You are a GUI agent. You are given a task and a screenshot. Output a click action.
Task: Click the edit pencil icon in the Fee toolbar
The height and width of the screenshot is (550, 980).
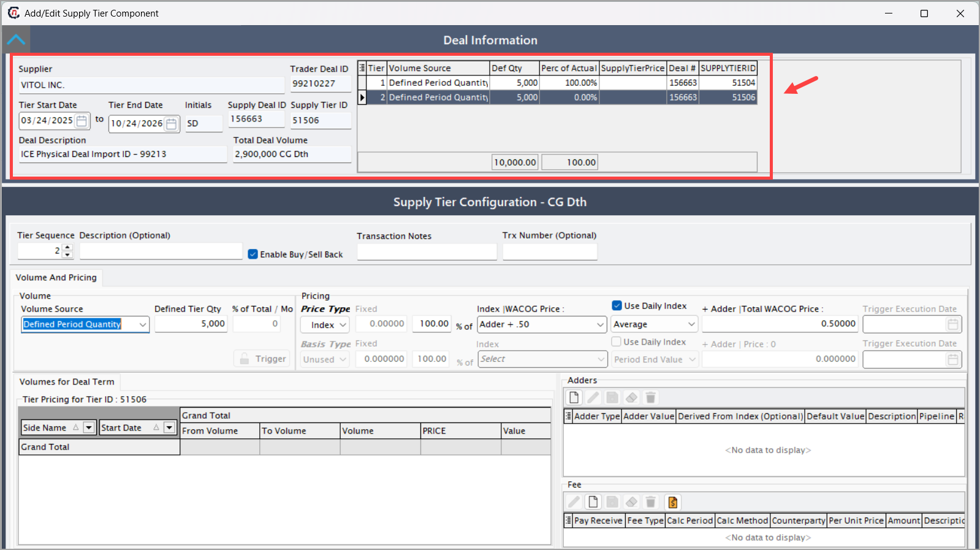coord(574,502)
